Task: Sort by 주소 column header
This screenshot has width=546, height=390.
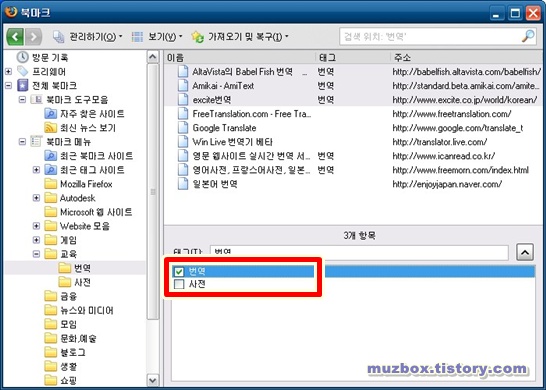Action: point(466,57)
